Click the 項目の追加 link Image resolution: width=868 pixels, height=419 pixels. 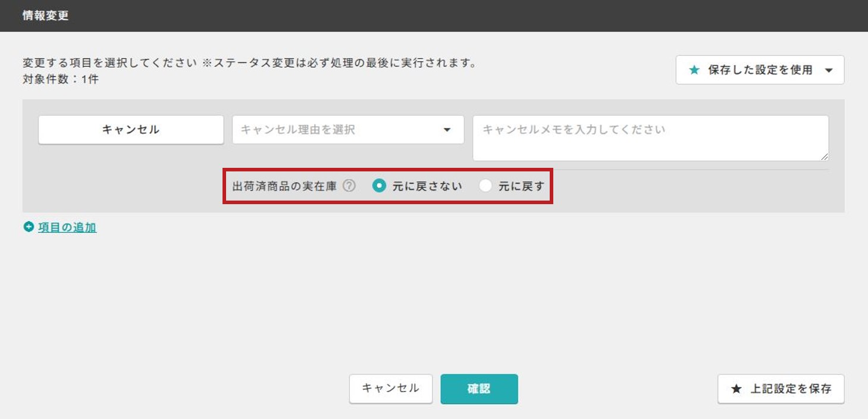(x=67, y=227)
